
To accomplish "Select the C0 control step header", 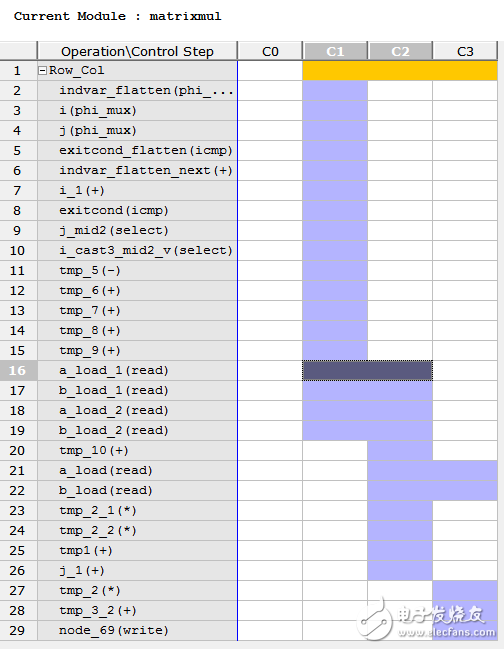I will (x=270, y=51).
